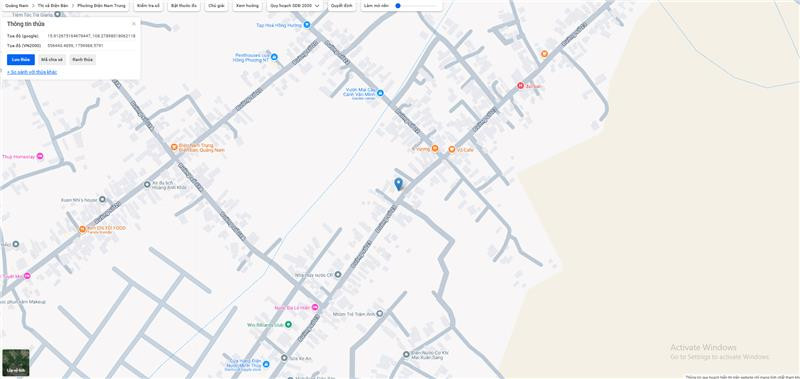
Task: Toggle the Xem hướng direction view
Action: tap(247, 6)
